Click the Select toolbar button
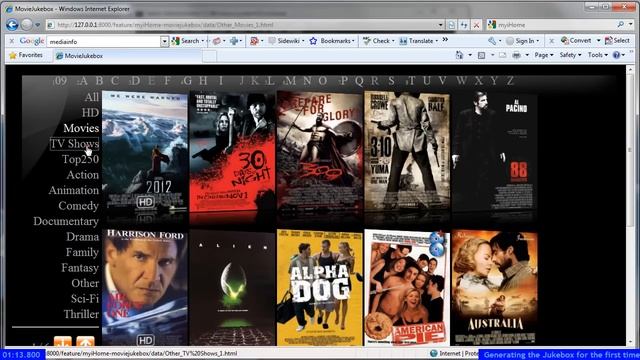The width and height of the screenshot is (640, 360). pyautogui.click(x=618, y=40)
